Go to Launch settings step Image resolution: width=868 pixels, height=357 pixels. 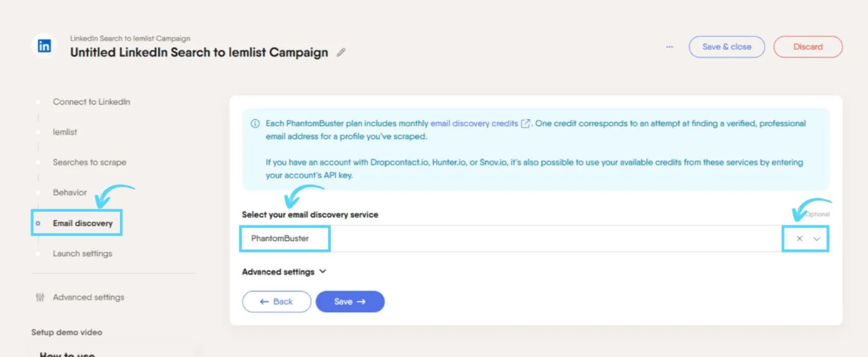point(83,254)
